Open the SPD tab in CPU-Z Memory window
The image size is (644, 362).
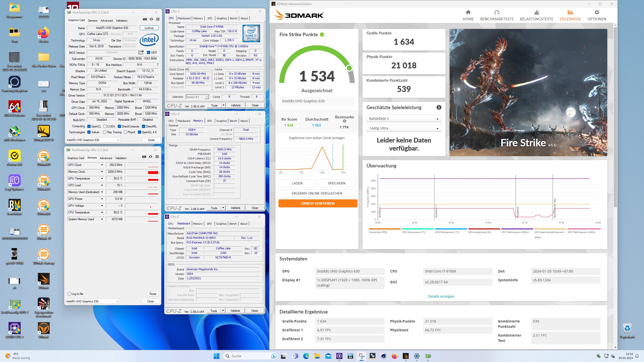tap(209, 121)
